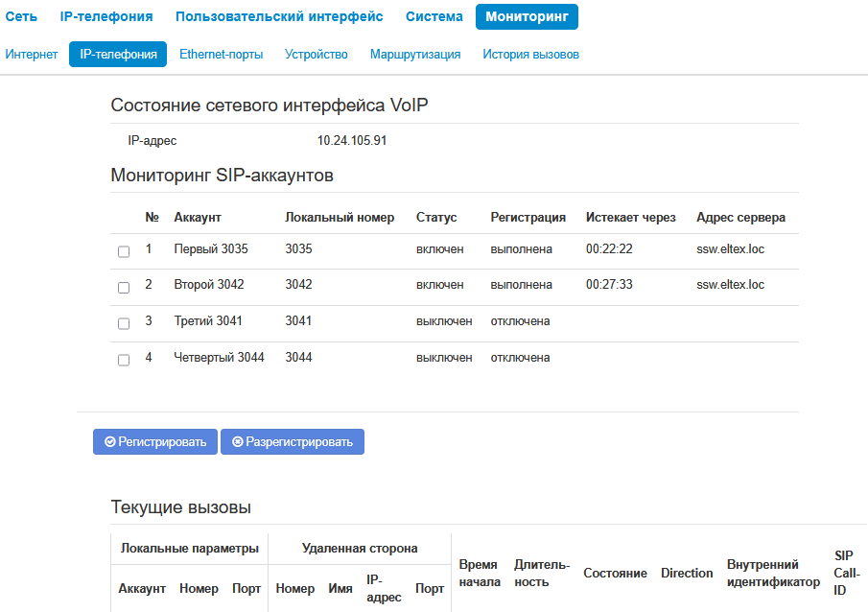Click account name Второй 3042
The image size is (868, 612).
tap(209, 285)
